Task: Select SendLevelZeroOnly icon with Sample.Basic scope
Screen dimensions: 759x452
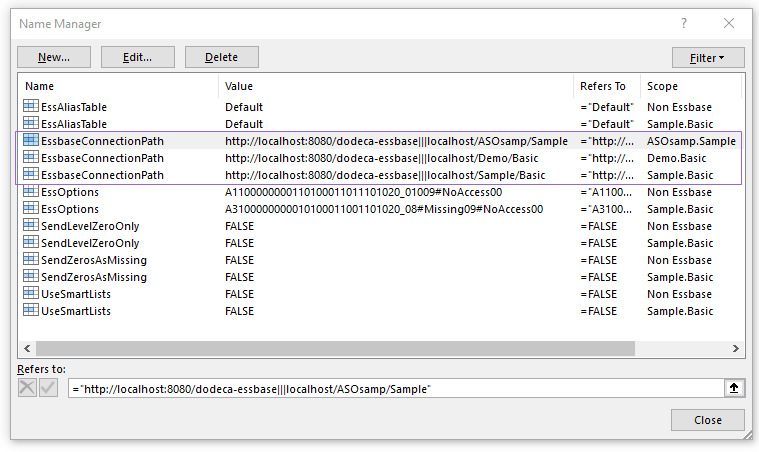Action: click(30, 242)
